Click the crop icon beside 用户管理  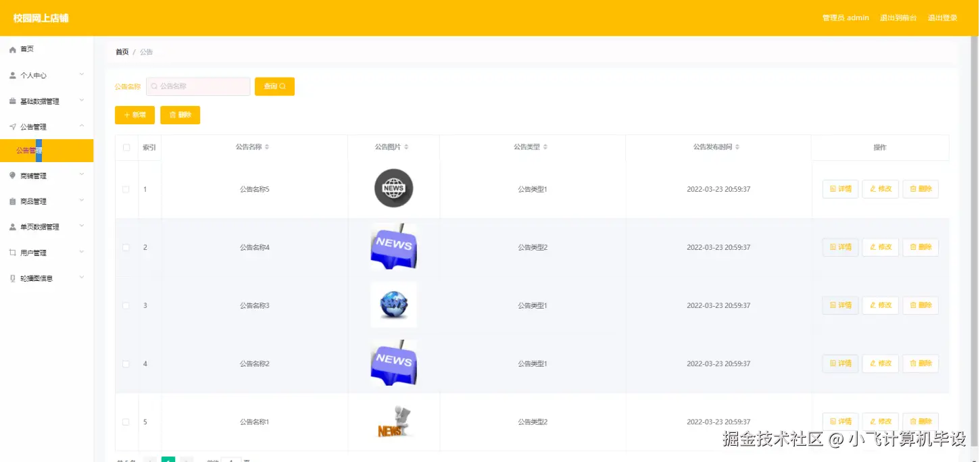[x=12, y=253]
